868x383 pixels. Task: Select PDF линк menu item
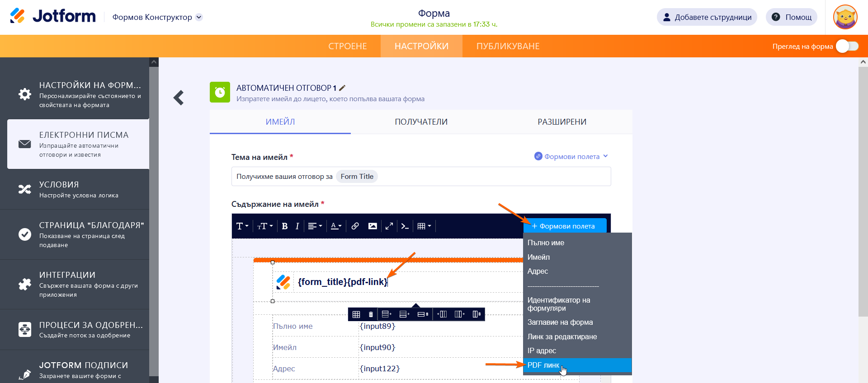click(x=577, y=365)
